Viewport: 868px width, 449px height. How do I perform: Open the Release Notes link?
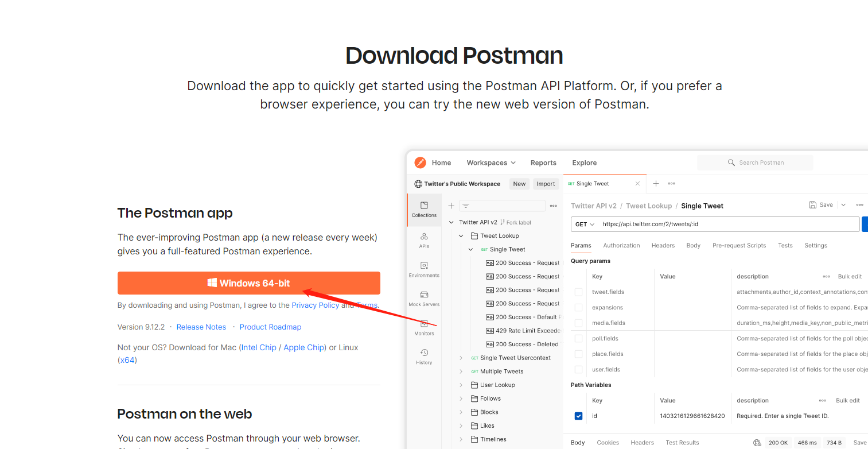201,327
